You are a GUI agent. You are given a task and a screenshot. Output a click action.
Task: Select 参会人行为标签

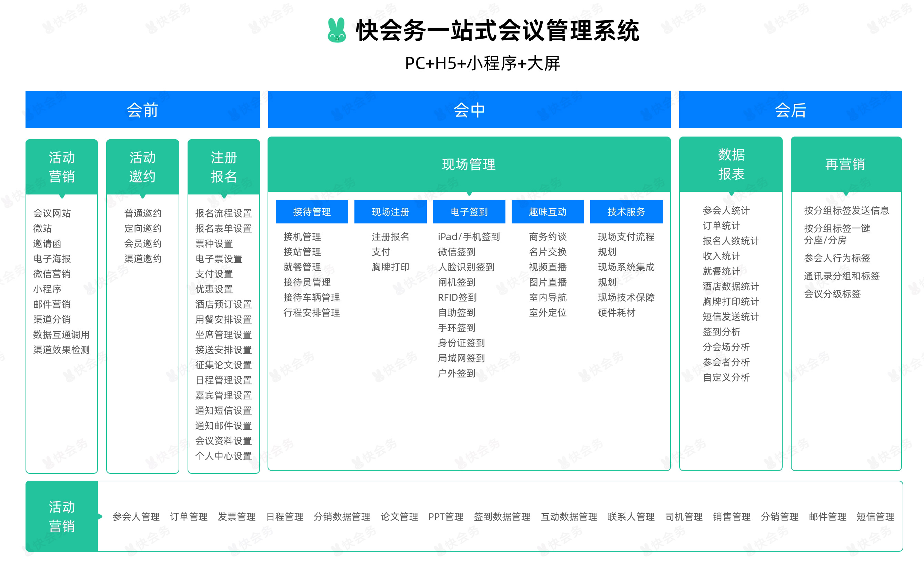click(837, 258)
